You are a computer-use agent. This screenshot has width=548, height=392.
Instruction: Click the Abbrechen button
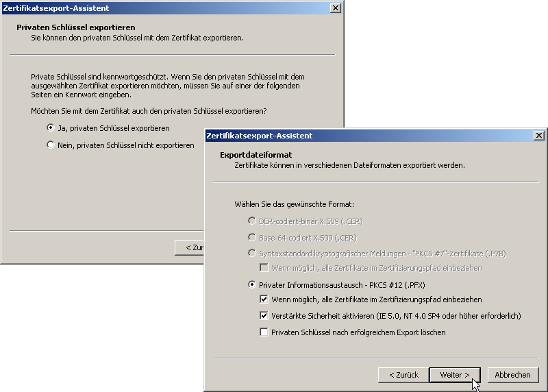(512, 375)
